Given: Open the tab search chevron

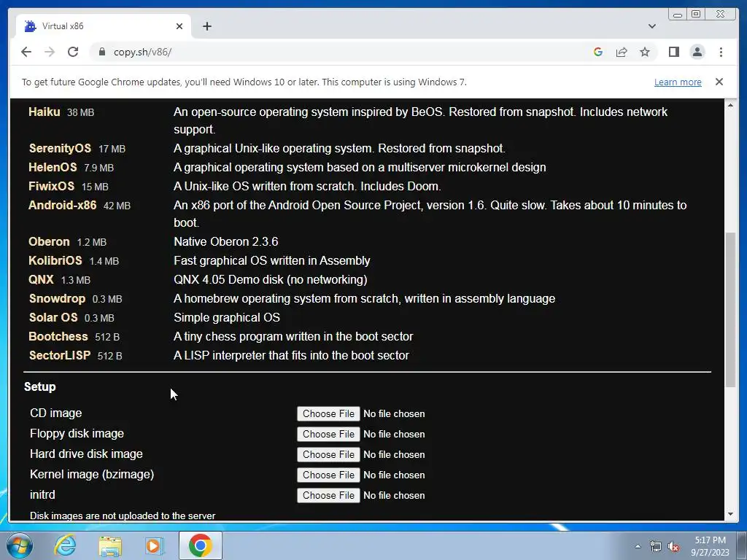Looking at the screenshot, I should (x=651, y=26).
